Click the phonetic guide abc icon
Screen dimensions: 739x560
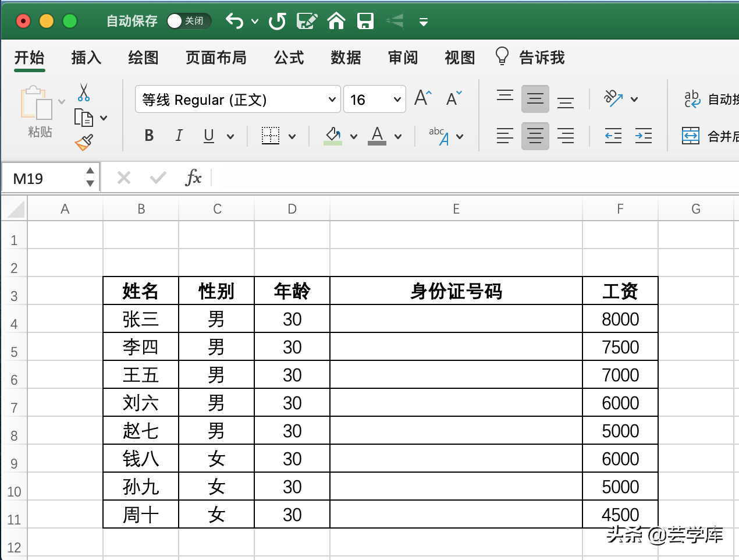439,136
